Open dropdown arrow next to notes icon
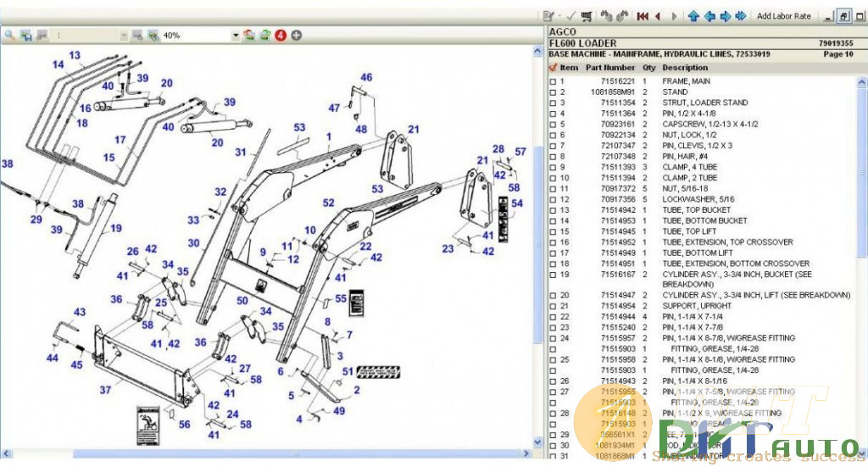The width and height of the screenshot is (868, 467). [x=559, y=16]
